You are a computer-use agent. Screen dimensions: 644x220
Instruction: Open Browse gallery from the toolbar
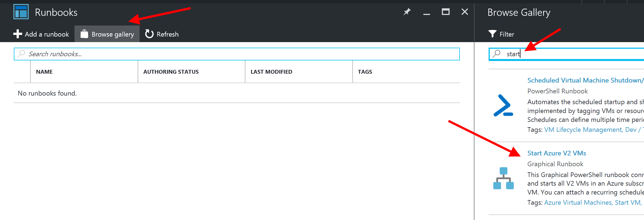pyautogui.click(x=107, y=34)
